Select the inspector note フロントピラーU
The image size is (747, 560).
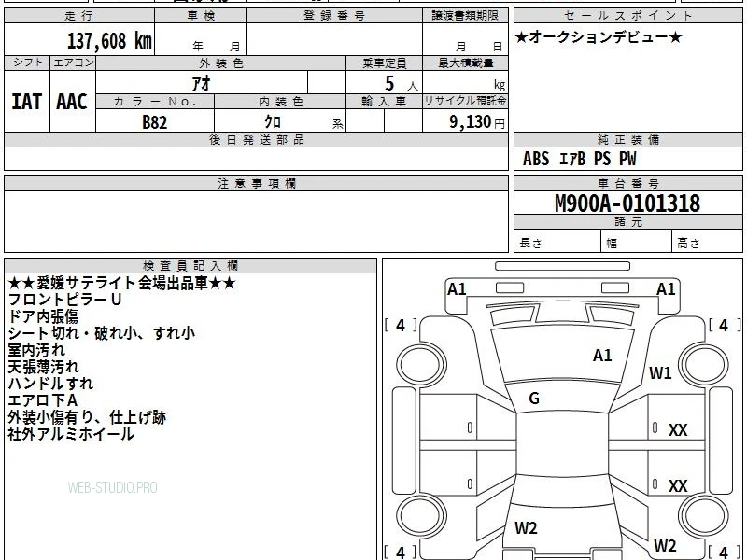click(x=65, y=300)
